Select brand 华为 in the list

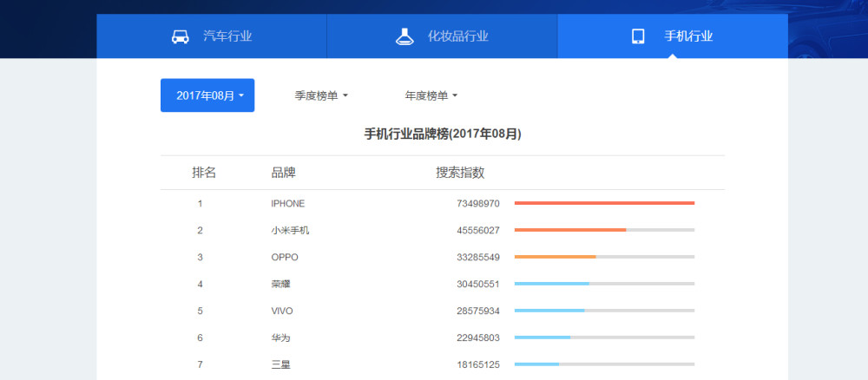click(x=280, y=337)
